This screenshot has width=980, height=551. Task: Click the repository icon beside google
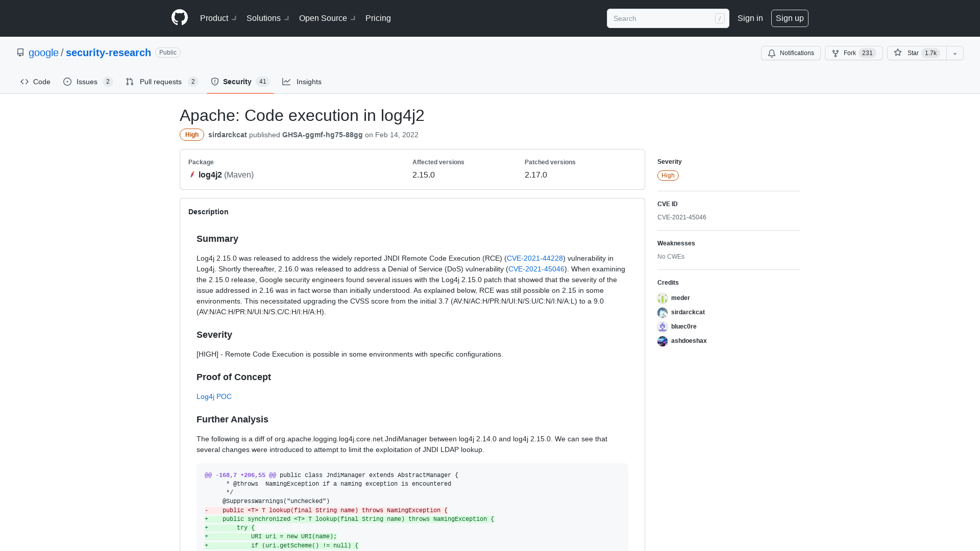(x=20, y=53)
